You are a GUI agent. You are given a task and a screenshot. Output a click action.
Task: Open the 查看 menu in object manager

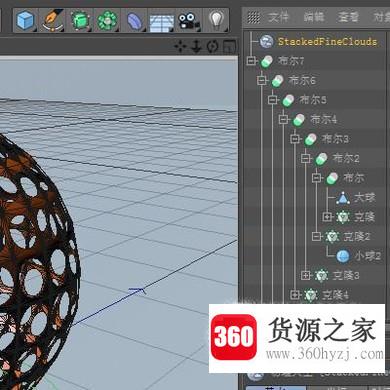pos(348,17)
